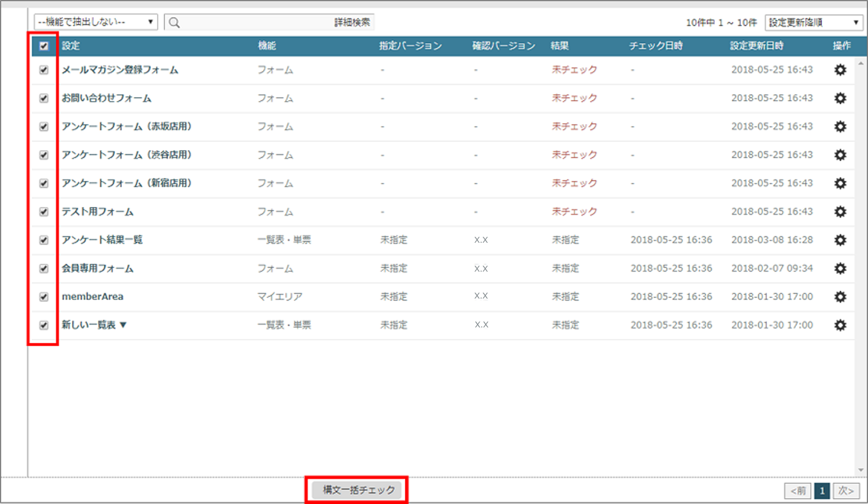Open アンケートフォーム（赤坂店用） setting name
This screenshot has height=504, width=868.
click(127, 127)
